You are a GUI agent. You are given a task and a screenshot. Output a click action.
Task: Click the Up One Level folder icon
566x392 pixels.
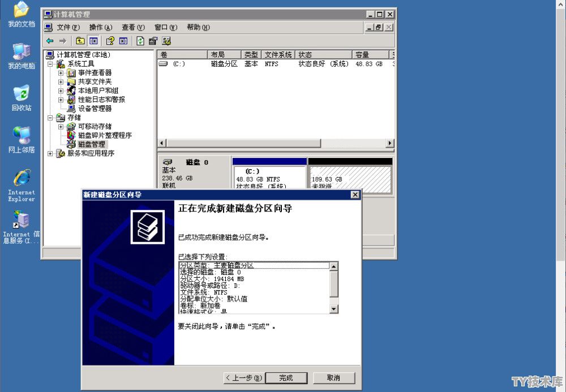click(80, 41)
